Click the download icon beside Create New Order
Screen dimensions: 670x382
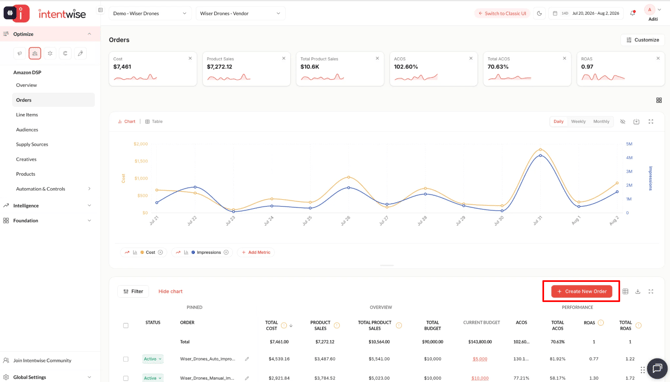coord(638,291)
